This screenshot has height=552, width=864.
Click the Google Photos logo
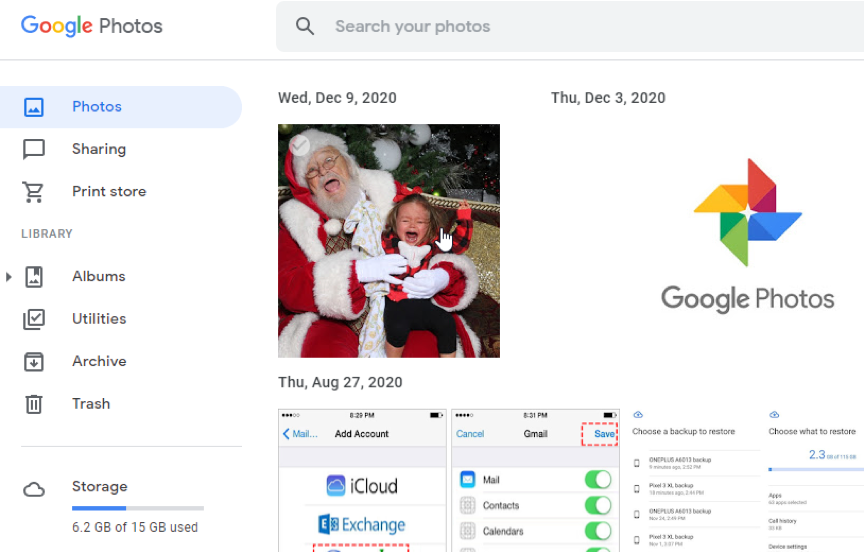coord(91,26)
